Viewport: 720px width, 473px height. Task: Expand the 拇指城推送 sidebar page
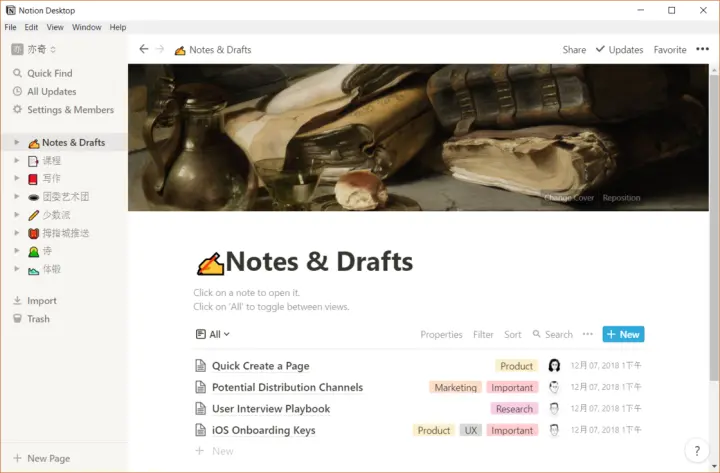coord(17,233)
